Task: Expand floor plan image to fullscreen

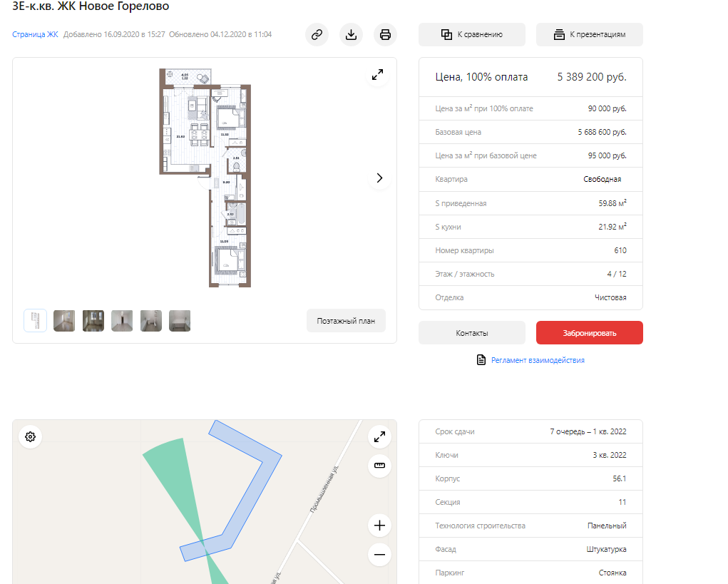Action: pos(378,75)
